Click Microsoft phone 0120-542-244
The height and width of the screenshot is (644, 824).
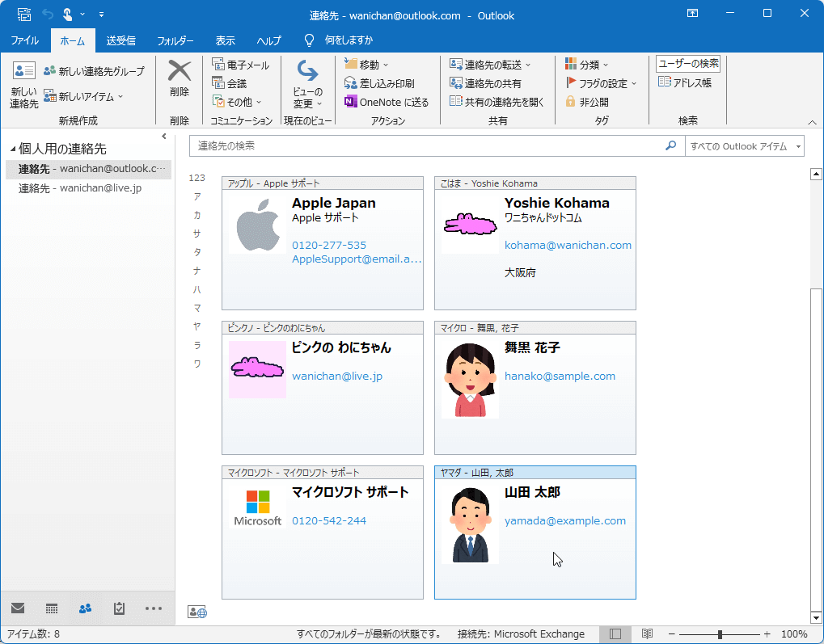tap(329, 520)
